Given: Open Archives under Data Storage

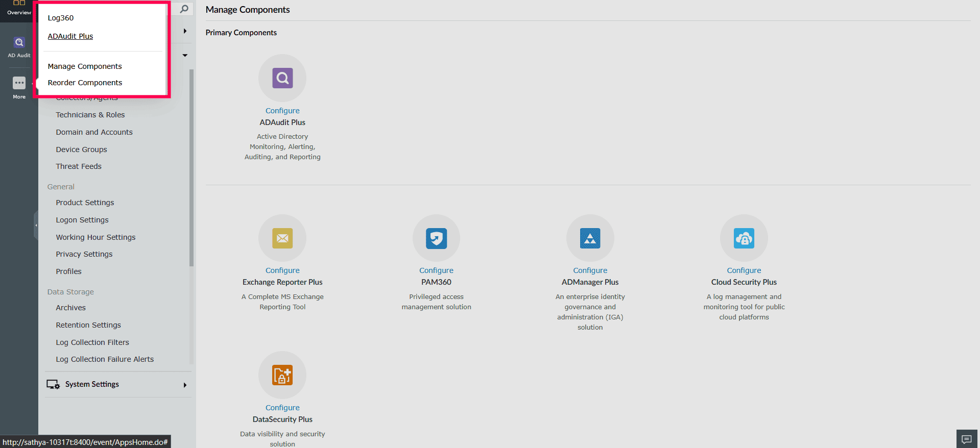Looking at the screenshot, I should pos(70,308).
